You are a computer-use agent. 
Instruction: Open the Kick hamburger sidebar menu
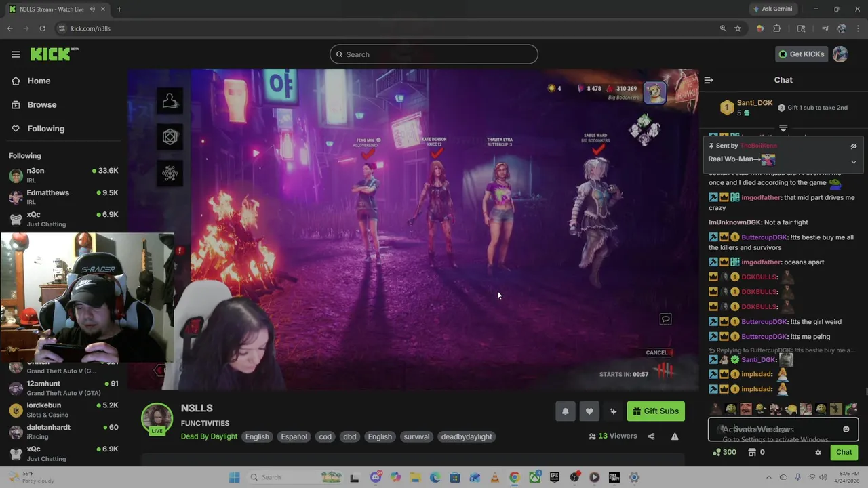coord(16,54)
